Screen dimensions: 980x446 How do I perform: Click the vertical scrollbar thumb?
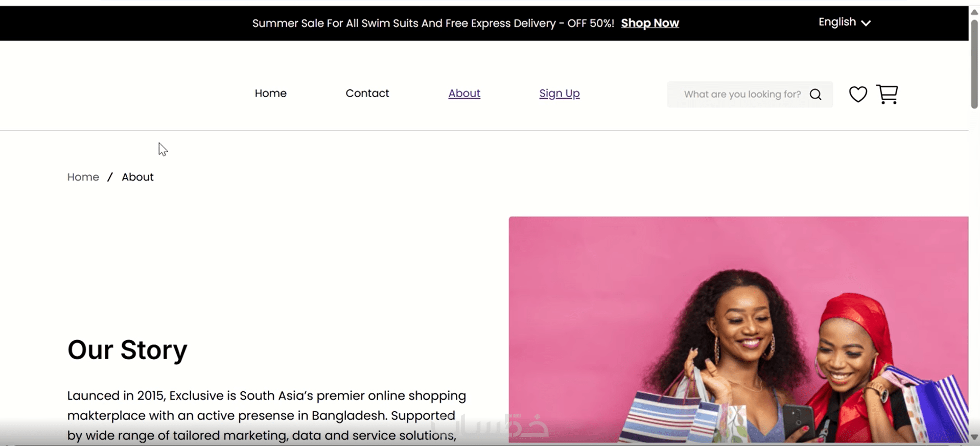(974, 64)
